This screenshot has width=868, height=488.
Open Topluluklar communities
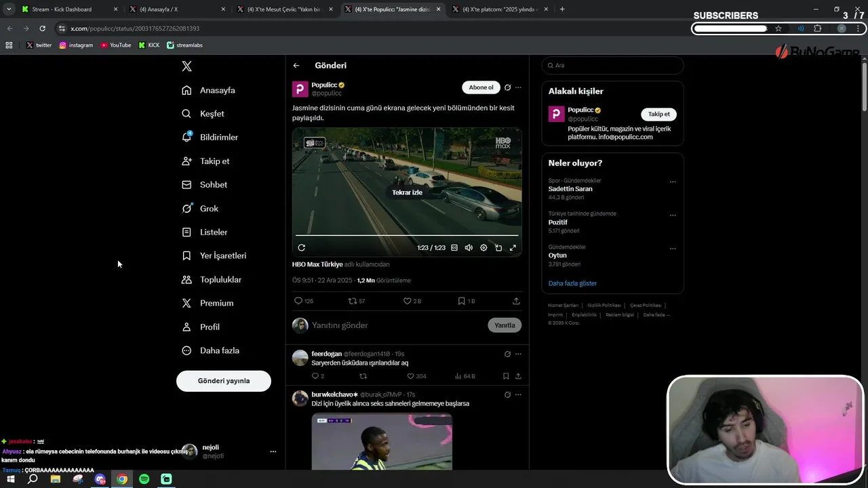tap(212, 279)
